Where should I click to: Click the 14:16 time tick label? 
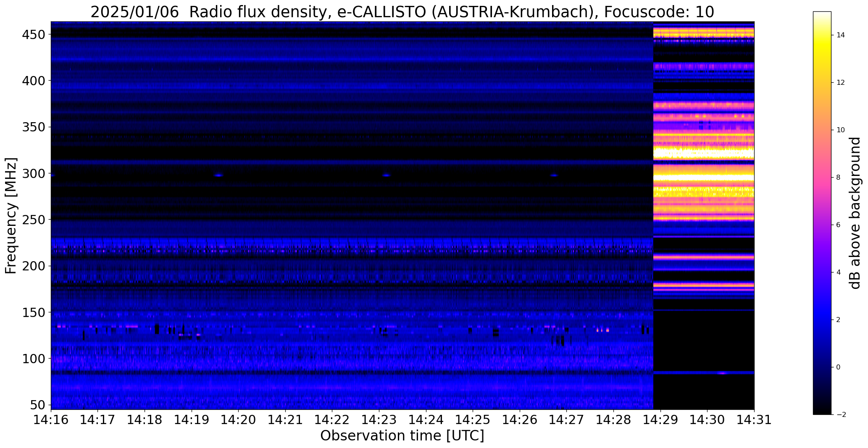coord(51,420)
